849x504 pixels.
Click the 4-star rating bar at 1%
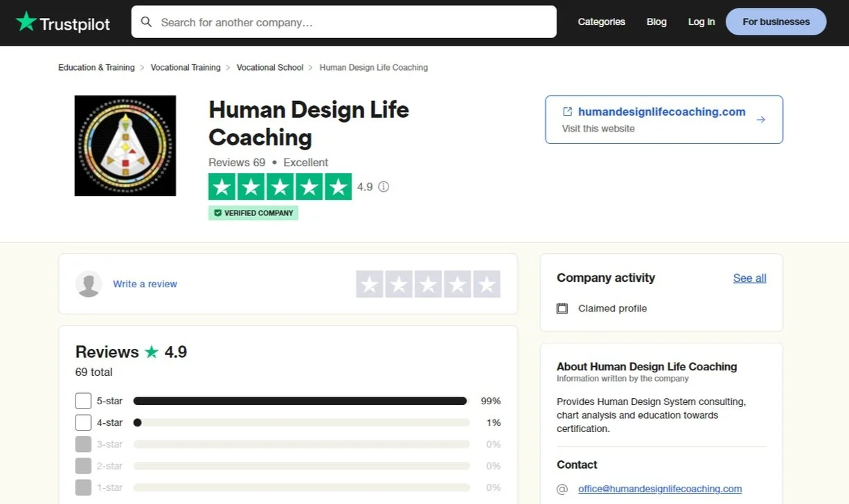click(301, 422)
